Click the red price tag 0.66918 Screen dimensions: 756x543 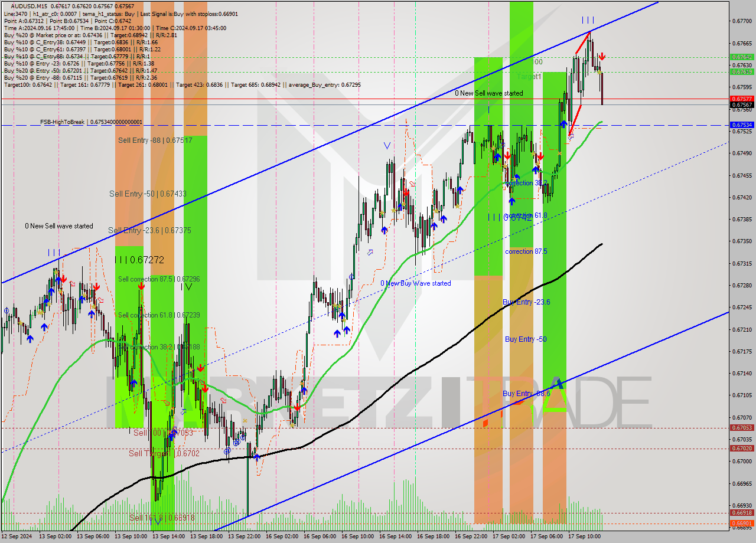point(742,513)
